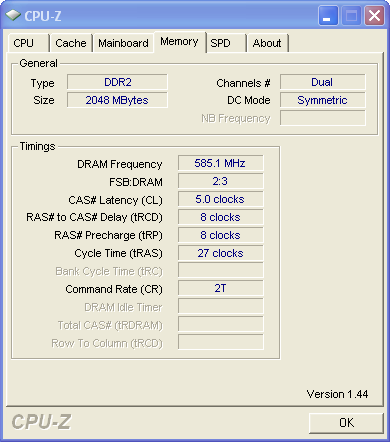The image size is (390, 442).
Task: Select the 2048 MBytes size value
Action: pyautogui.click(x=117, y=100)
